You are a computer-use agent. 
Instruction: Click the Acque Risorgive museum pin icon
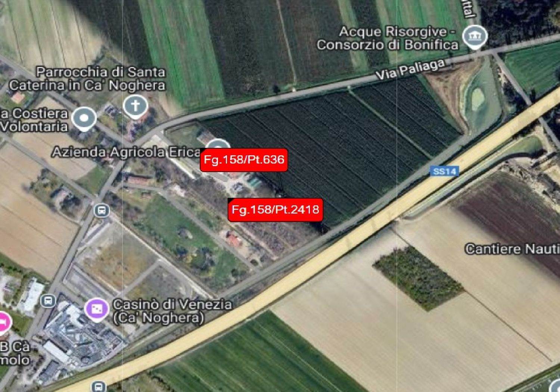[x=475, y=37]
